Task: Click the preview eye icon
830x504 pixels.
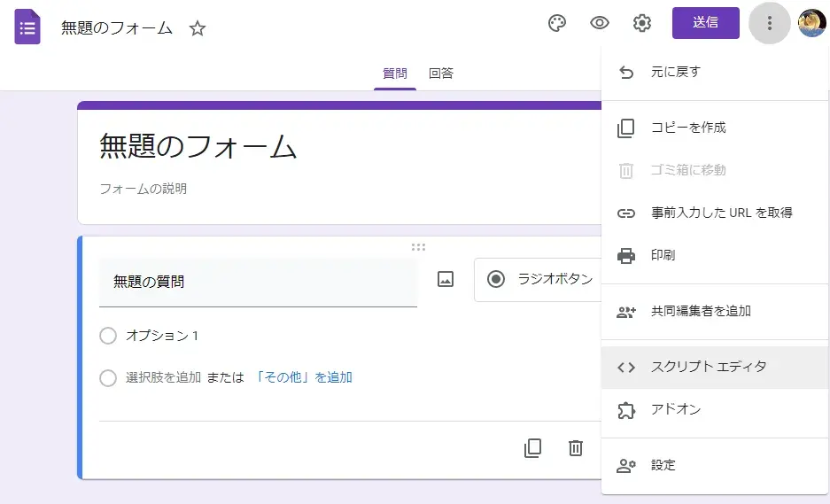Action: 600,23
